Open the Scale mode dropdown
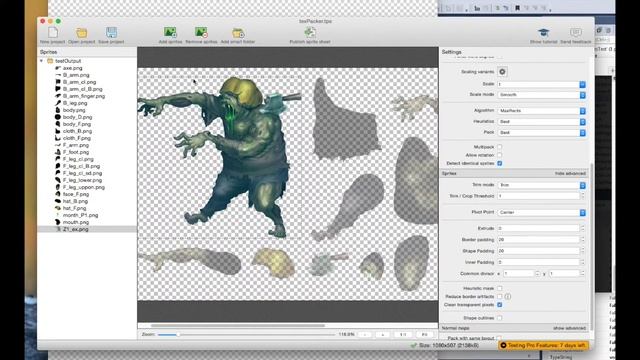Image resolution: width=640 pixels, height=360 pixels. point(541,95)
